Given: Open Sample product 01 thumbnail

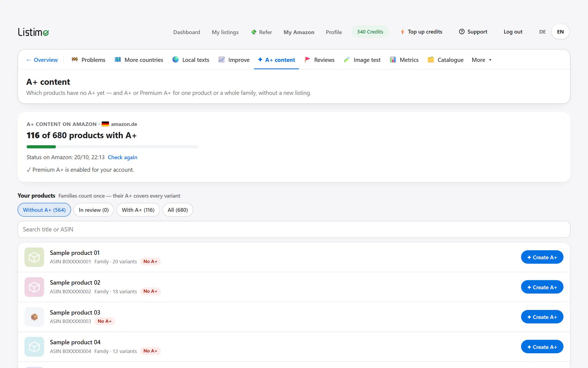Looking at the screenshot, I should (x=34, y=257).
